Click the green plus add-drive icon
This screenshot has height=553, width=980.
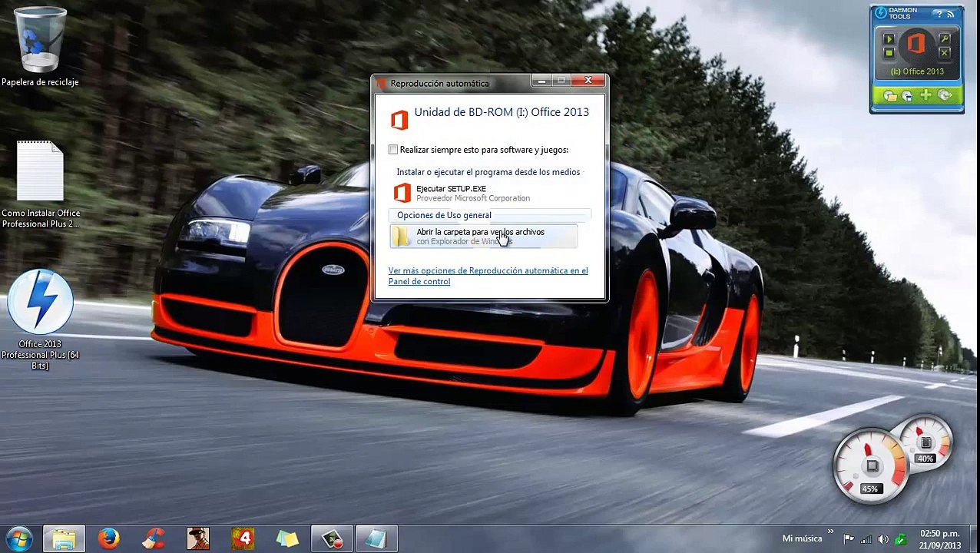925,95
